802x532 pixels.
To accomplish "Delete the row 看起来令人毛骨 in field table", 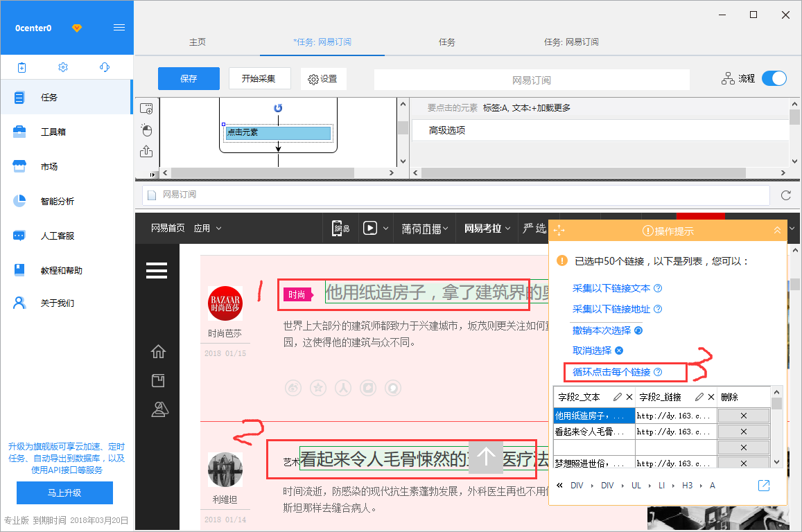I will click(x=744, y=432).
